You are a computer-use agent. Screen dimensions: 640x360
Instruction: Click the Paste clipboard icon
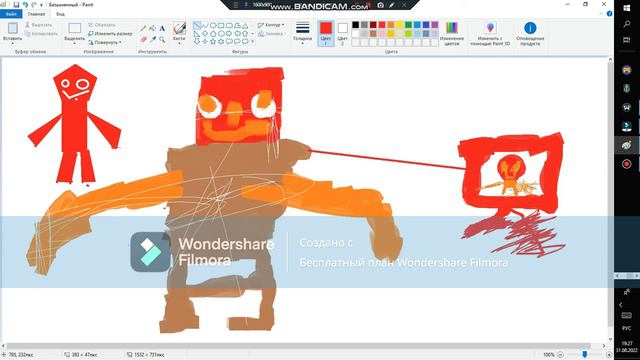click(13, 28)
